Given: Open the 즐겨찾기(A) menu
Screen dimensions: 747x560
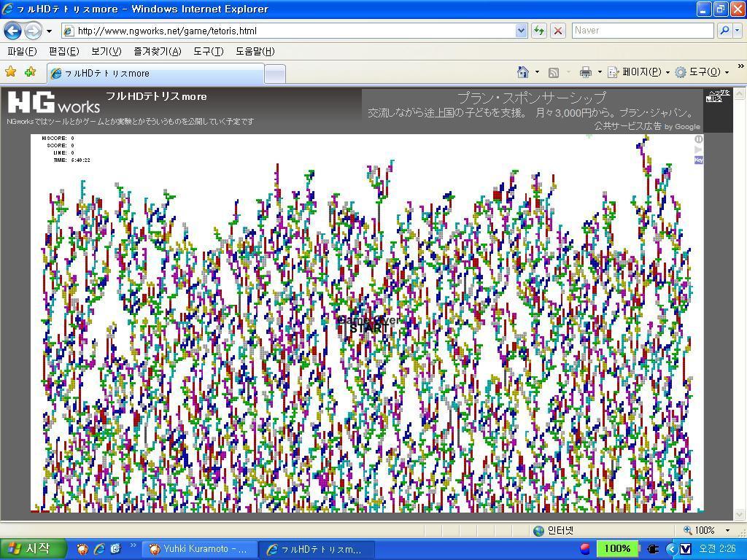Looking at the screenshot, I should [158, 51].
